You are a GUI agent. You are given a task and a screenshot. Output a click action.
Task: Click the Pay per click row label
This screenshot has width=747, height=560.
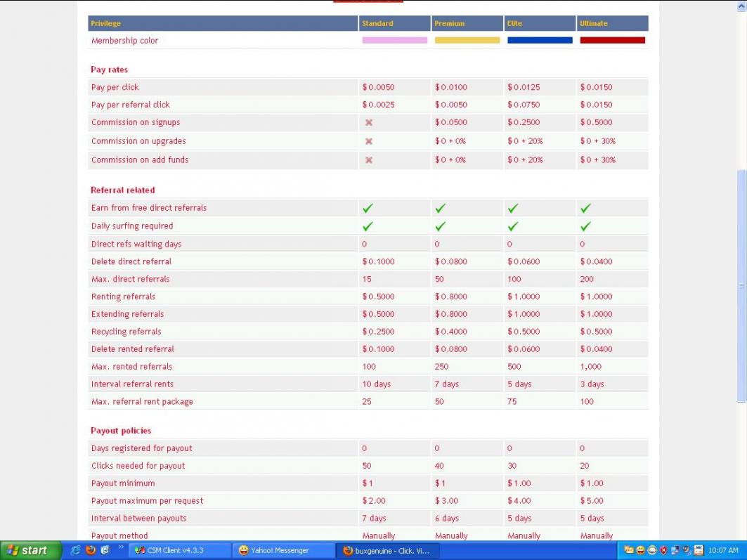coord(115,87)
